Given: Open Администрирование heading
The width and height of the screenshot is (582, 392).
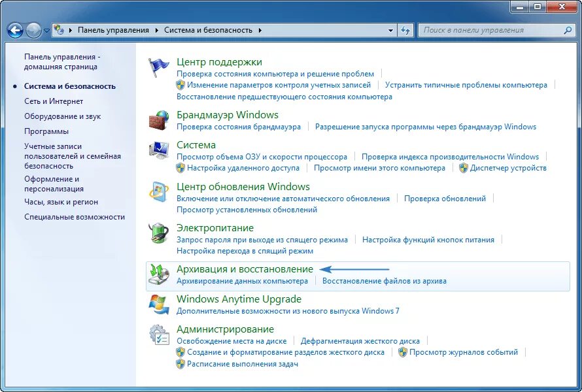Looking at the screenshot, I should coord(225,329).
